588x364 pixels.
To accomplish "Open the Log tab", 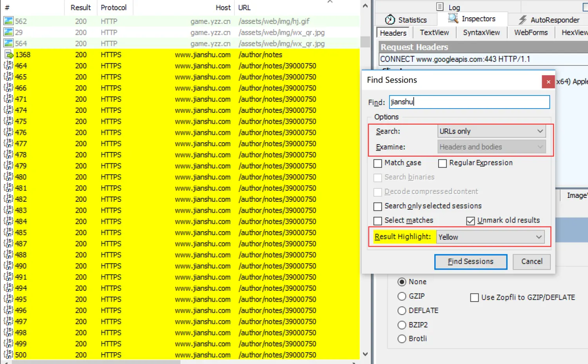I will click(448, 7).
